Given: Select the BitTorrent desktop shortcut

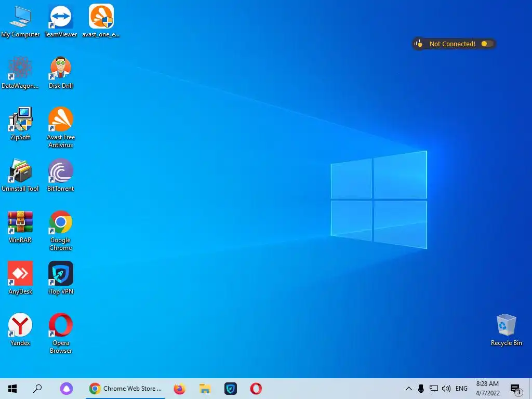Looking at the screenshot, I should point(61,176).
